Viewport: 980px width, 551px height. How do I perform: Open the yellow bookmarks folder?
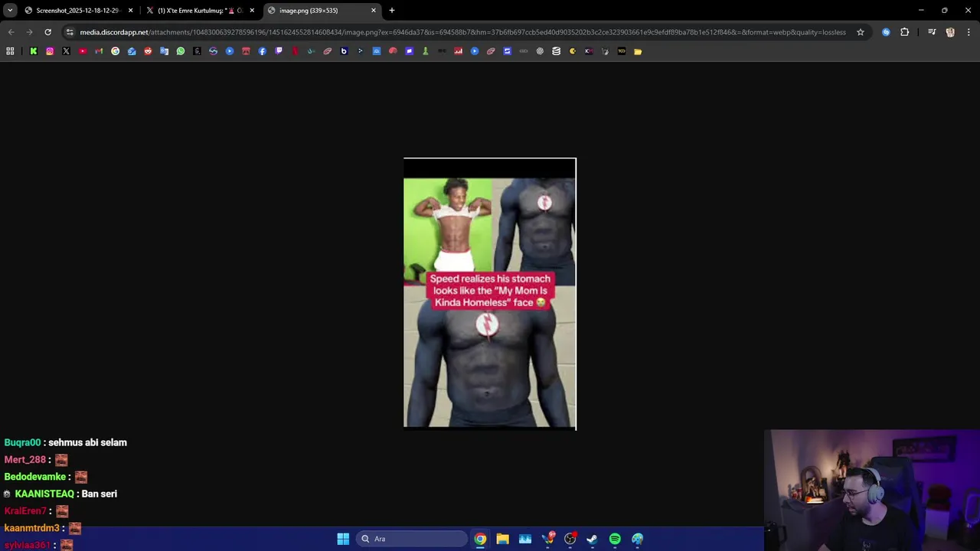pyautogui.click(x=638, y=51)
